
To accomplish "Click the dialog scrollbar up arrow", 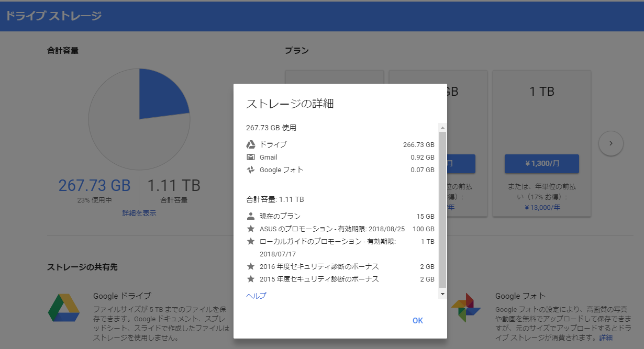I will pos(443,128).
